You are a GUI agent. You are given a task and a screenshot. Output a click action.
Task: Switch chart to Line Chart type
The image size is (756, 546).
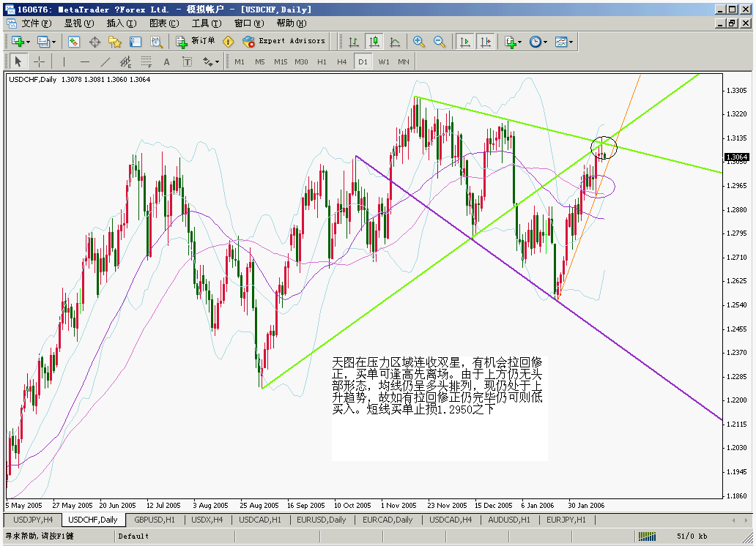(395, 42)
